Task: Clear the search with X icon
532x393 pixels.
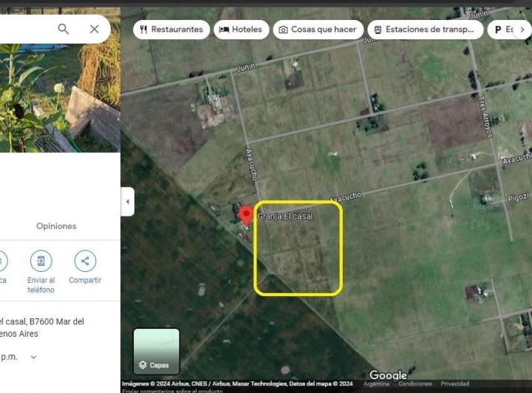Action: (95, 29)
